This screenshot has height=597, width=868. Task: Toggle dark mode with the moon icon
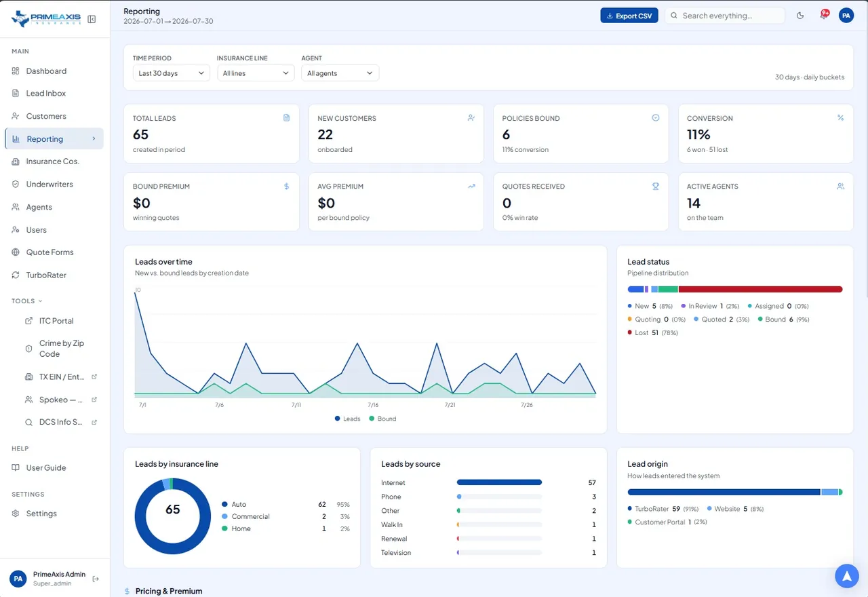pyautogui.click(x=800, y=16)
